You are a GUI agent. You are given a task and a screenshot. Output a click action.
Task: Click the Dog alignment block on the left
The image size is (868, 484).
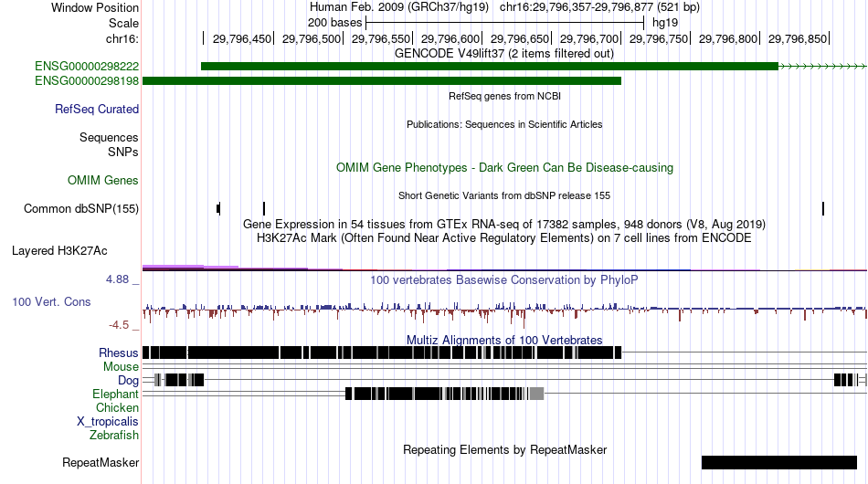point(179,380)
